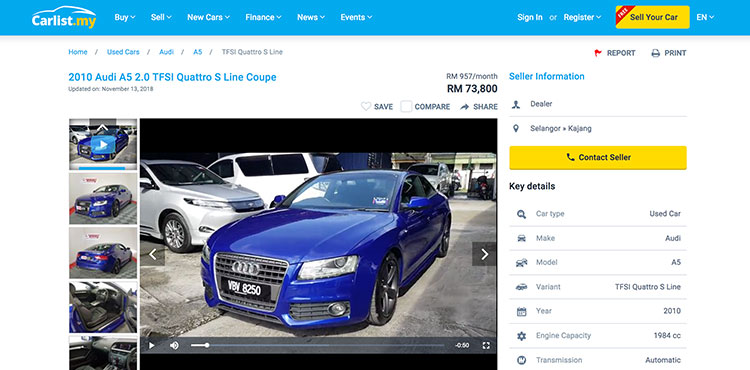Screen dimensions: 750x370
Task: Tick the Compare checkbox
Action: click(x=406, y=107)
